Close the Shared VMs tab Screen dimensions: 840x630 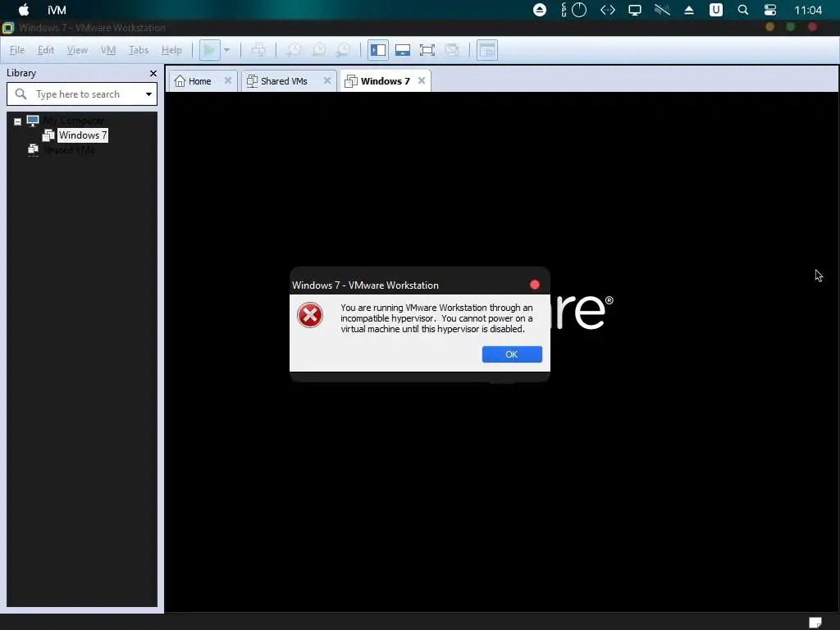(x=327, y=80)
